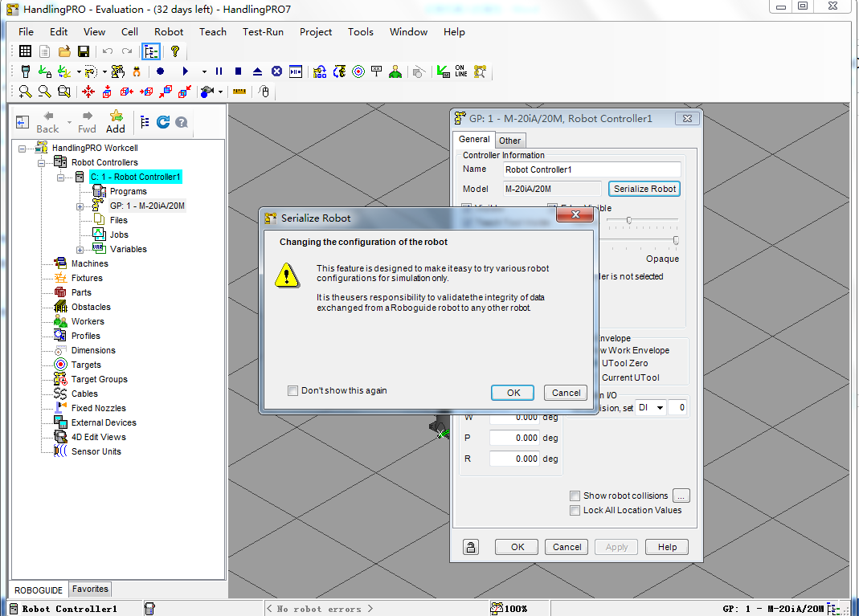Viewport: 859px width, 616px height.
Task: Click the record circle button
Action: coord(161,71)
